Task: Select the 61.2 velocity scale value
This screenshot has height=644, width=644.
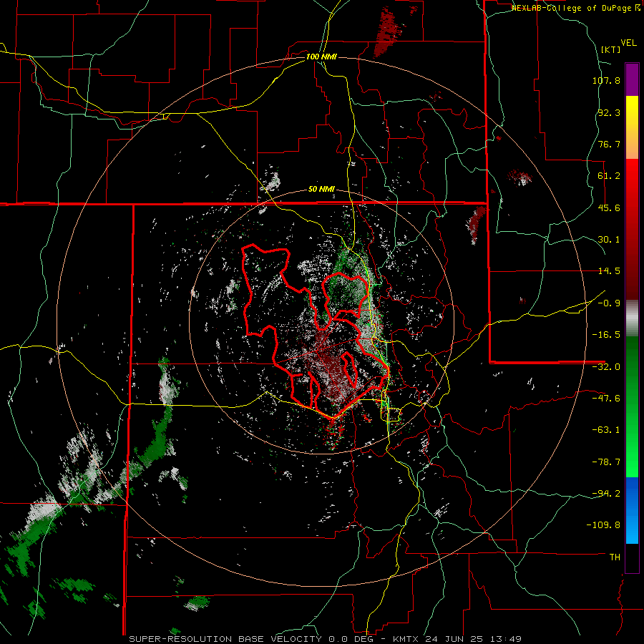Action: 609,176
